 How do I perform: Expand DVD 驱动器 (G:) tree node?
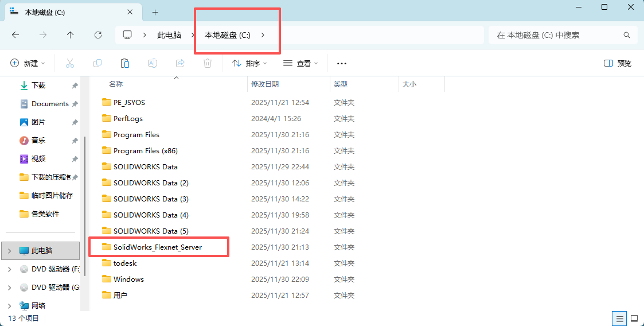pyautogui.click(x=9, y=288)
